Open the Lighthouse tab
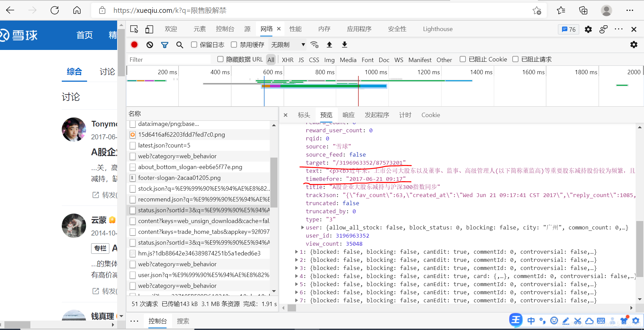 tap(438, 29)
